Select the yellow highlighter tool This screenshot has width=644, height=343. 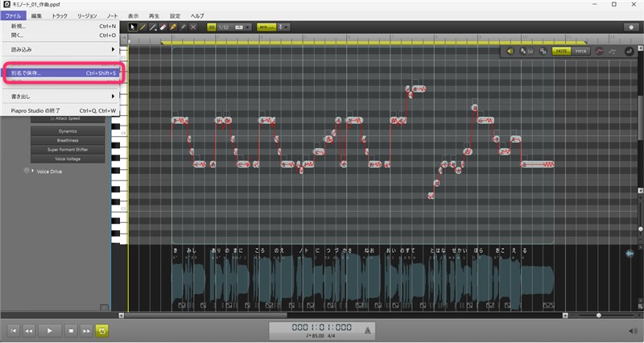[173, 27]
